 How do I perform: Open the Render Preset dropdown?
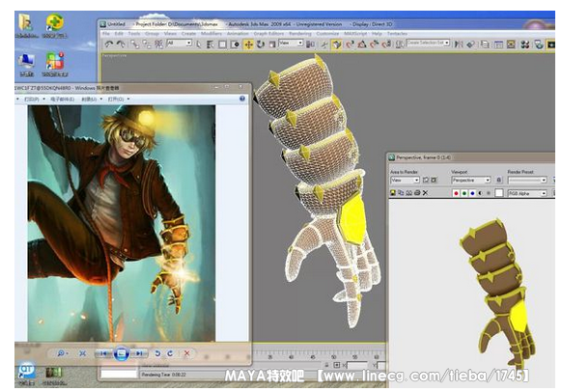pos(527,180)
